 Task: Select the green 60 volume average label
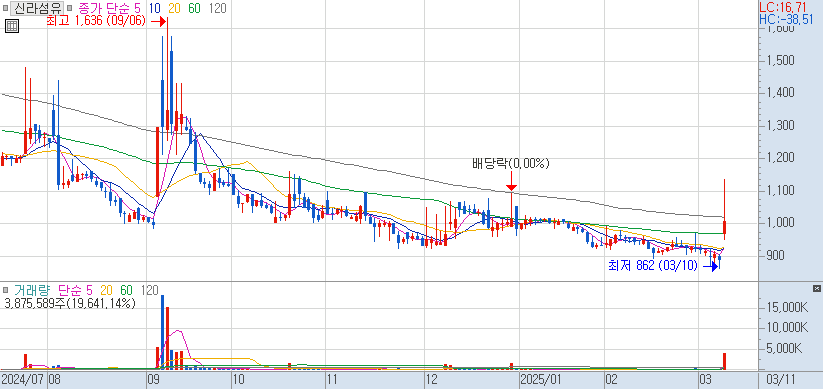click(126, 290)
